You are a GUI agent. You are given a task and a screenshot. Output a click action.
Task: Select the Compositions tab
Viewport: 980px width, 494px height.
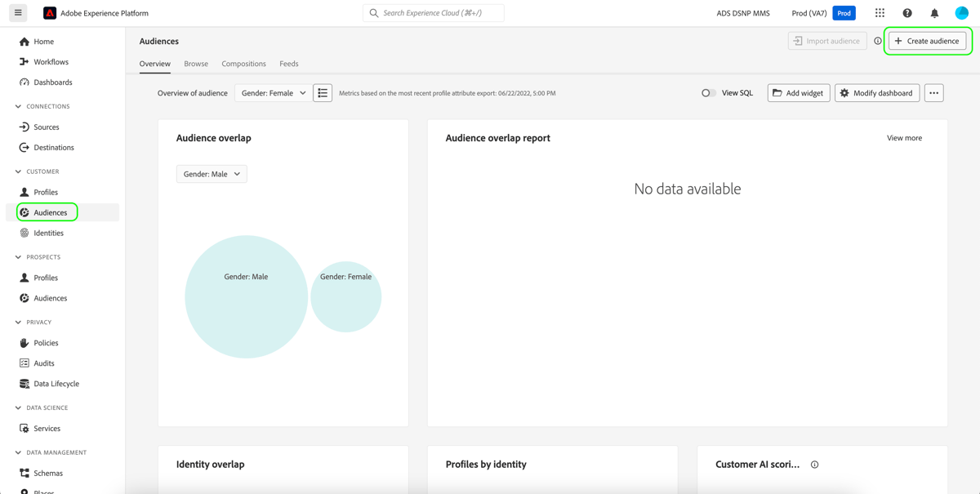pyautogui.click(x=243, y=63)
